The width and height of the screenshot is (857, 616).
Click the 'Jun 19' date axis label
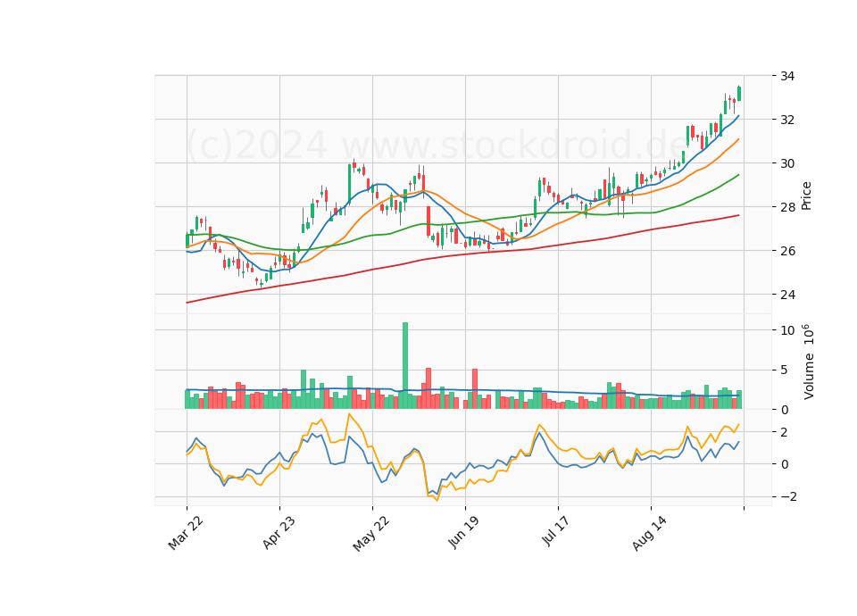click(464, 532)
